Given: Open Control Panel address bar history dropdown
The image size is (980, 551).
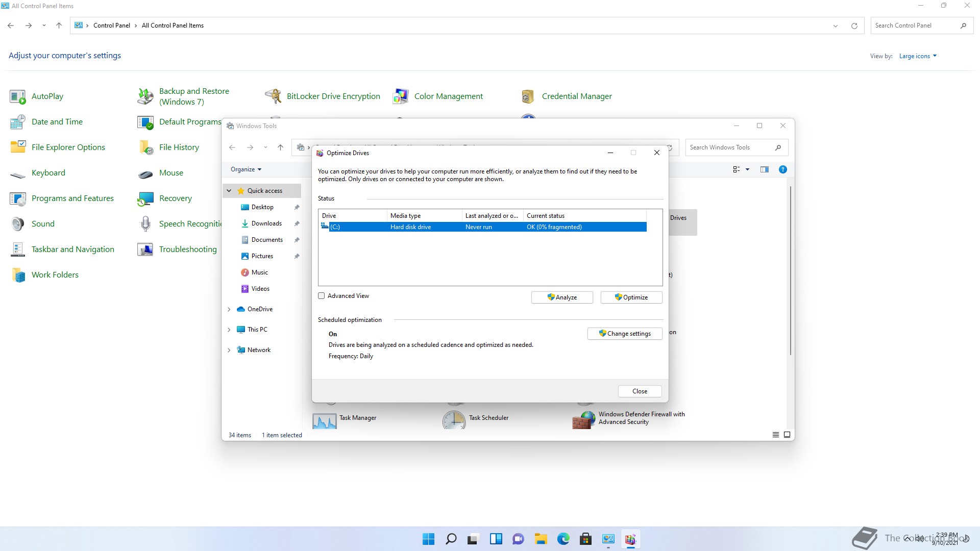Looking at the screenshot, I should click(x=836, y=26).
